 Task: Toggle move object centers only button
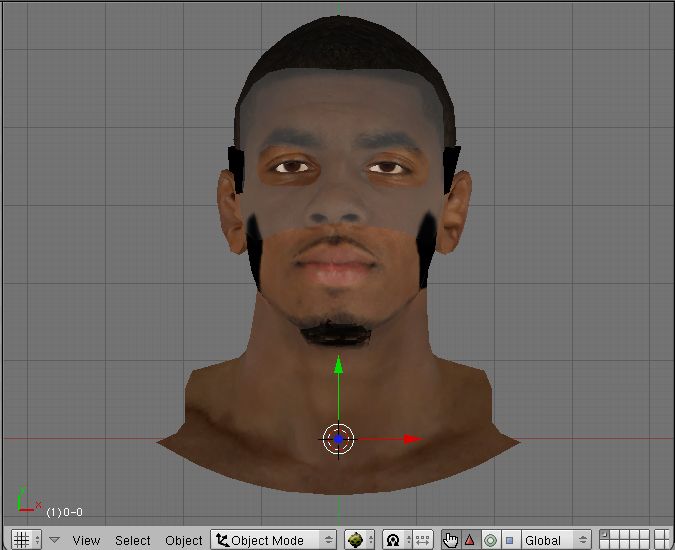(422, 540)
